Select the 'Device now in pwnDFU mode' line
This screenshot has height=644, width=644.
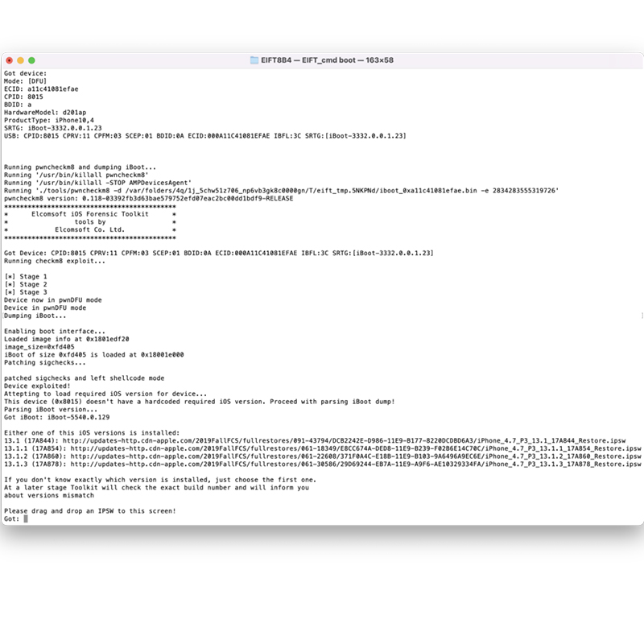click(x=53, y=299)
